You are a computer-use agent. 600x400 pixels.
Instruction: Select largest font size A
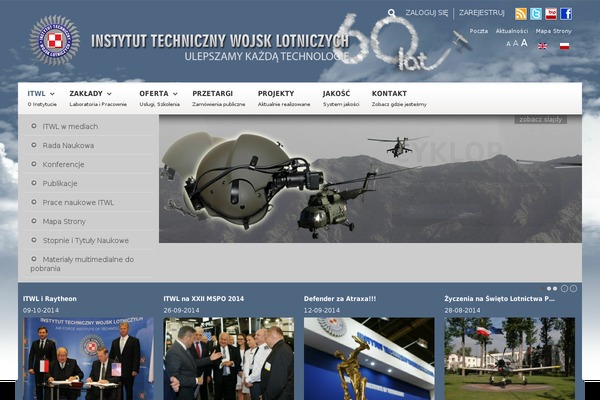coord(524,43)
